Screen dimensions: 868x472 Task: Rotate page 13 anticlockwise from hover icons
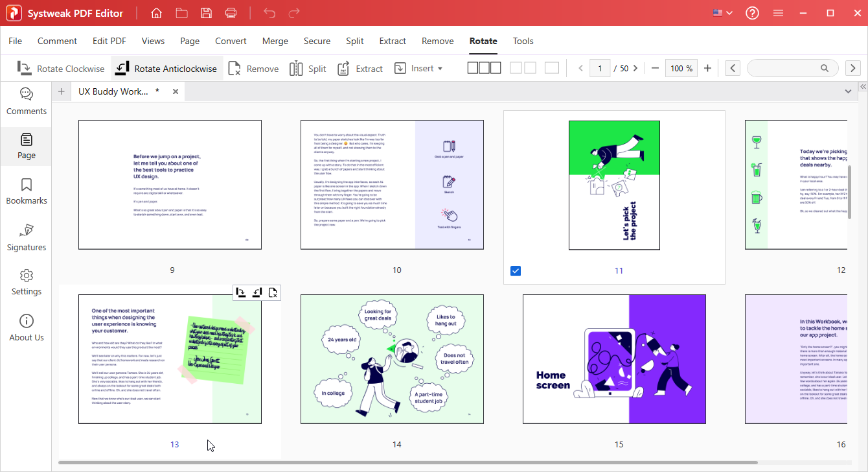[257, 292]
